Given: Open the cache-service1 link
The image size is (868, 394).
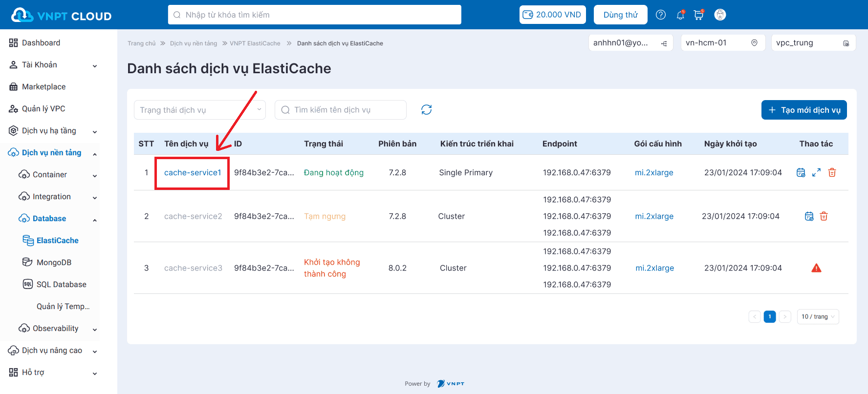Looking at the screenshot, I should [193, 172].
